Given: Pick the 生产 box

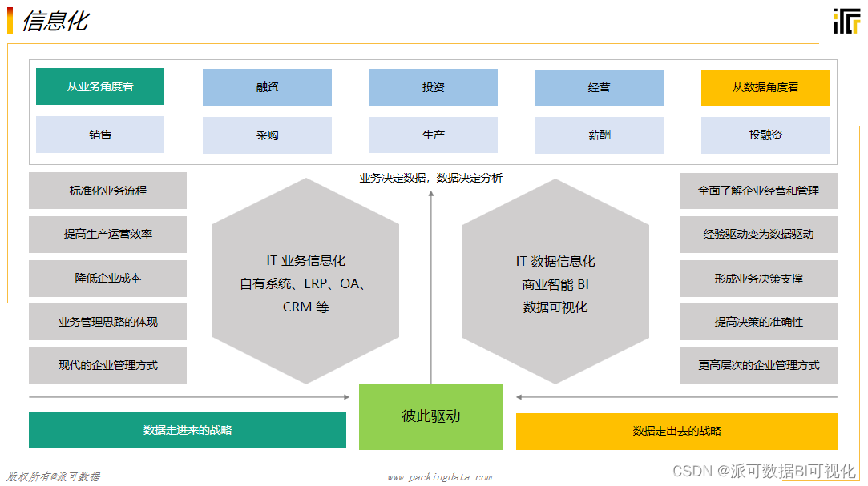Looking at the screenshot, I should tap(434, 135).
